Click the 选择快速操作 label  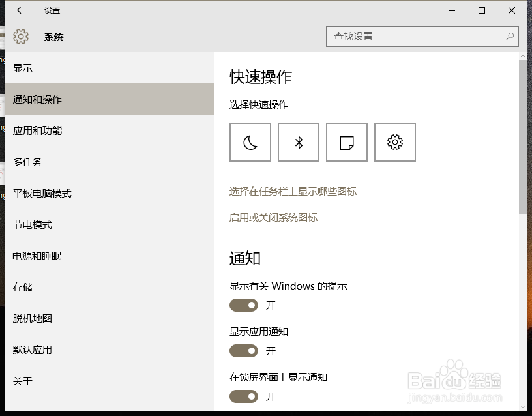(x=259, y=104)
